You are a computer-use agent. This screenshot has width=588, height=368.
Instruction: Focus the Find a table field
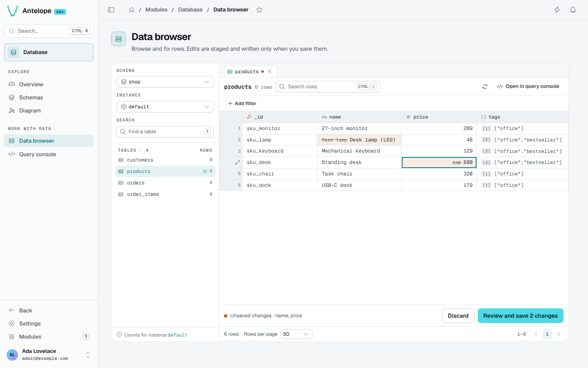165,132
